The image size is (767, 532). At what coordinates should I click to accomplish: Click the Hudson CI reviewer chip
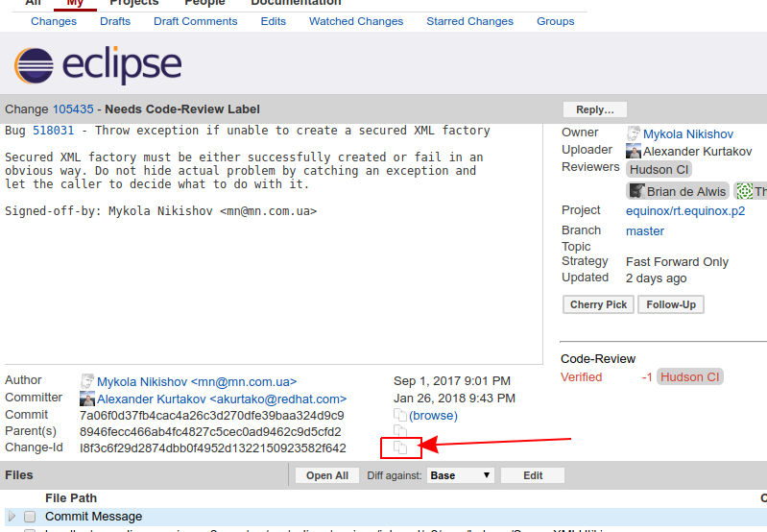click(x=659, y=169)
